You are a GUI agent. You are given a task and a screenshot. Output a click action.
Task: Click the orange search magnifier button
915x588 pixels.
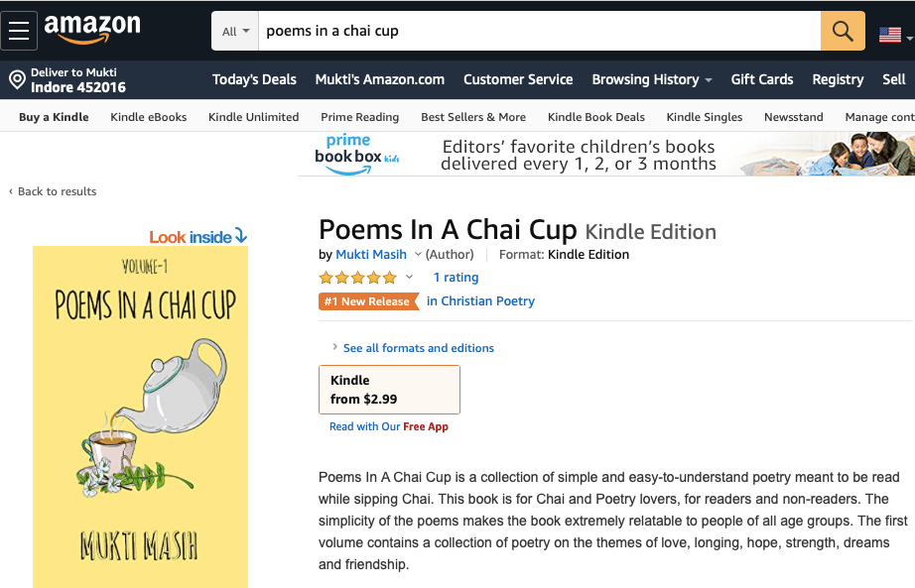tap(843, 31)
